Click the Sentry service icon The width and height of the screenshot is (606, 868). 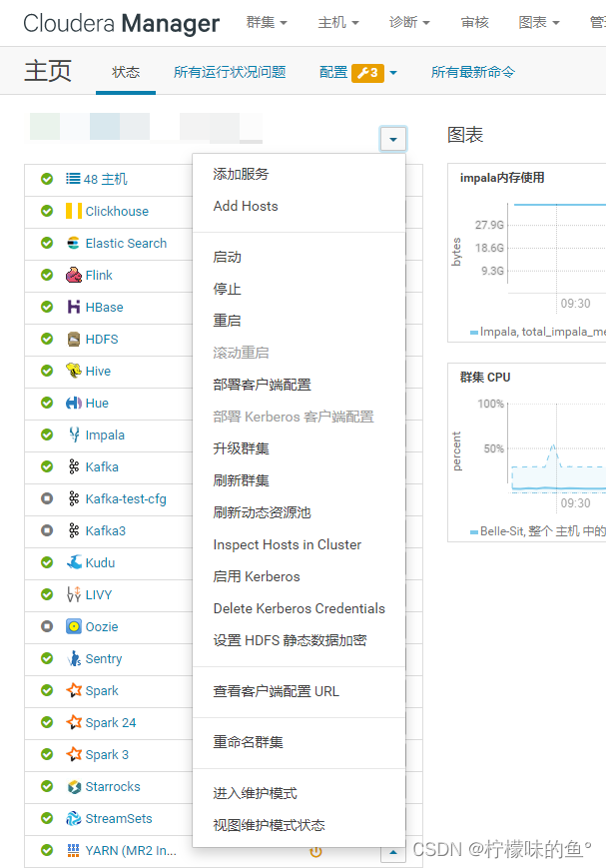point(74,658)
